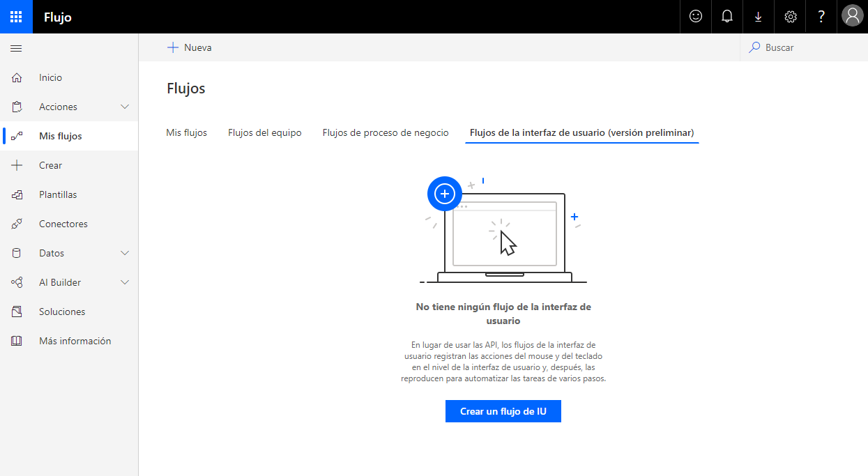Click the Conectores plug icon
The width and height of the screenshot is (868, 476).
pyautogui.click(x=17, y=224)
